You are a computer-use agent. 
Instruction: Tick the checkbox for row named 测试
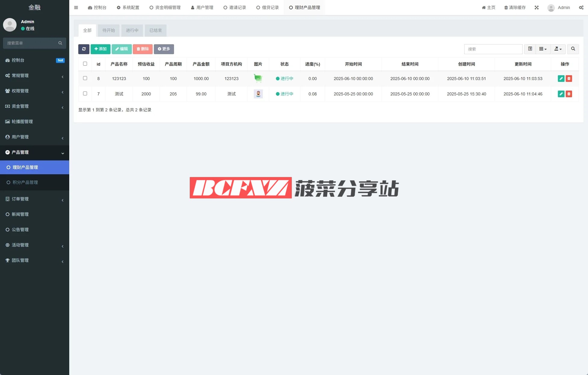tap(85, 94)
